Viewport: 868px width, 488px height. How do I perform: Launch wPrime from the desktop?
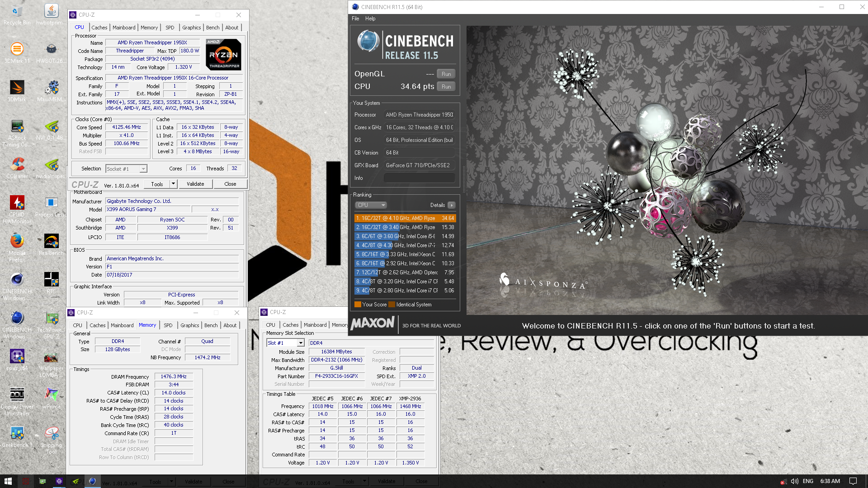pos(51,399)
